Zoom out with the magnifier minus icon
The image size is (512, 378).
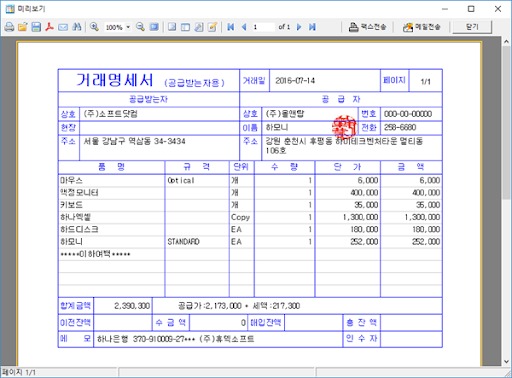(140, 27)
